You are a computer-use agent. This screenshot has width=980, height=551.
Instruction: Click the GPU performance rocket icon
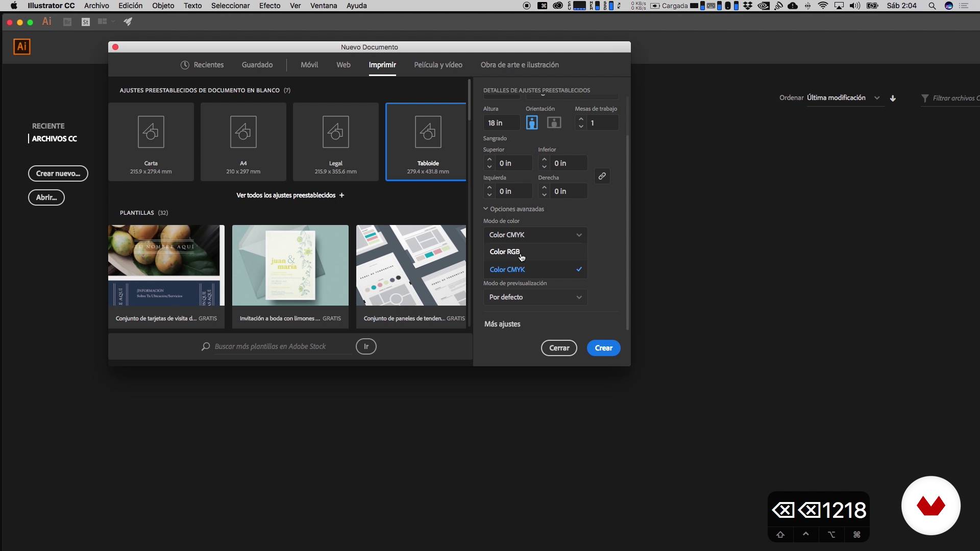pos(128,22)
